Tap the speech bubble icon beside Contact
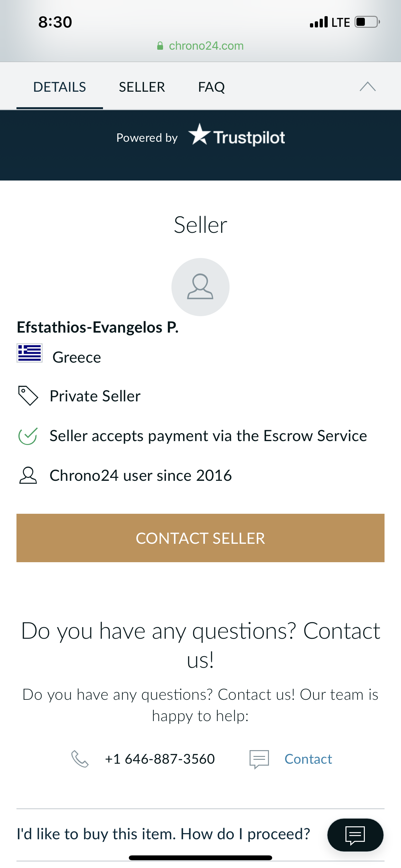Image resolution: width=401 pixels, height=868 pixels. click(x=259, y=759)
